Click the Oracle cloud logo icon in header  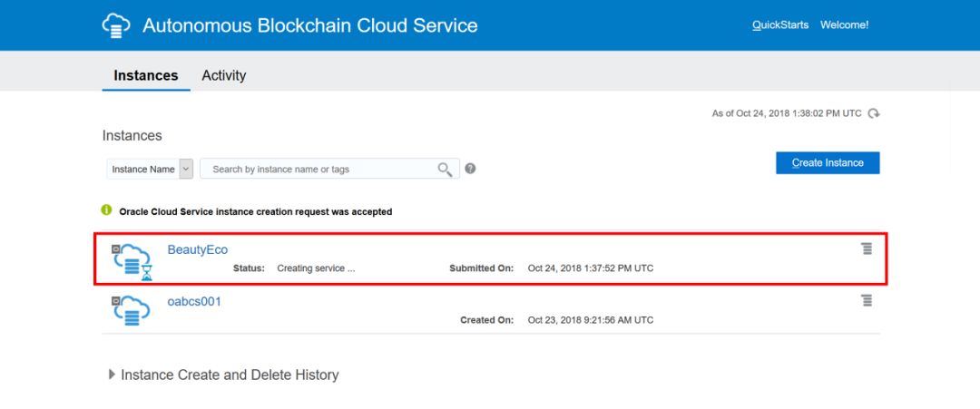point(116,25)
